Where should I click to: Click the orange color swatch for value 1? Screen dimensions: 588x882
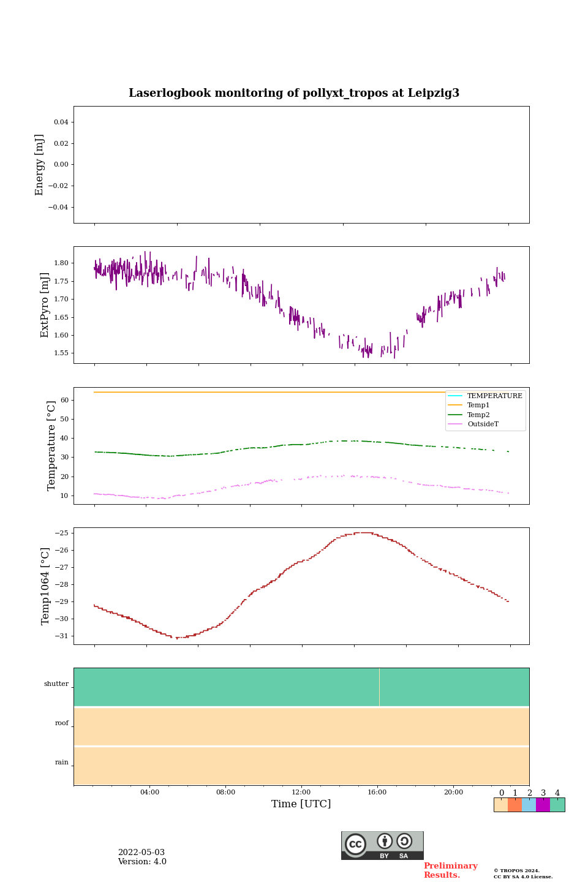pos(515,805)
